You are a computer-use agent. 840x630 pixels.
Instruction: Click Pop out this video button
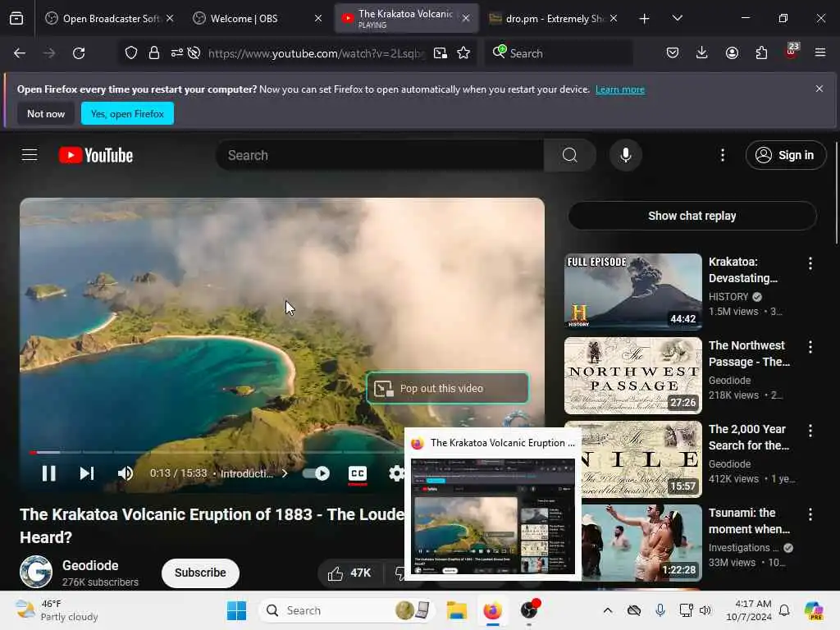pyautogui.click(x=447, y=388)
